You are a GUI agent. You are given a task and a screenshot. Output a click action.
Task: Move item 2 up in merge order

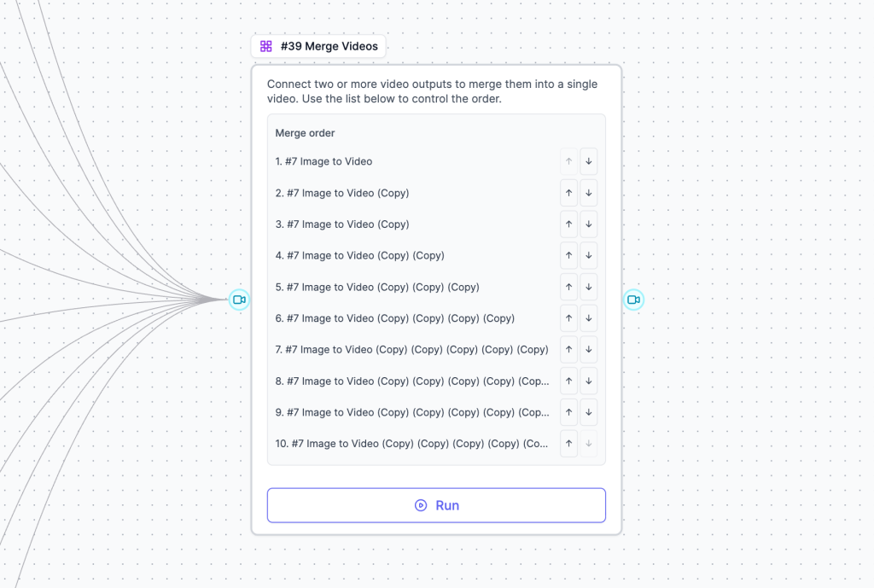pos(569,193)
